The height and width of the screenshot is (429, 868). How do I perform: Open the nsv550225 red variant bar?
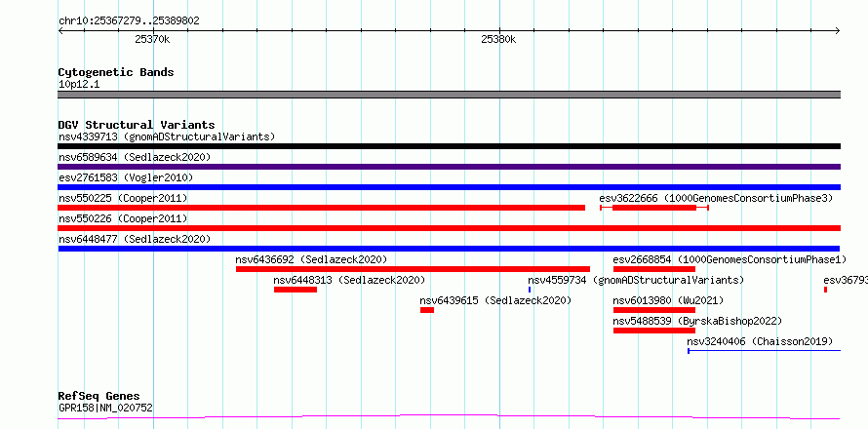coord(322,208)
